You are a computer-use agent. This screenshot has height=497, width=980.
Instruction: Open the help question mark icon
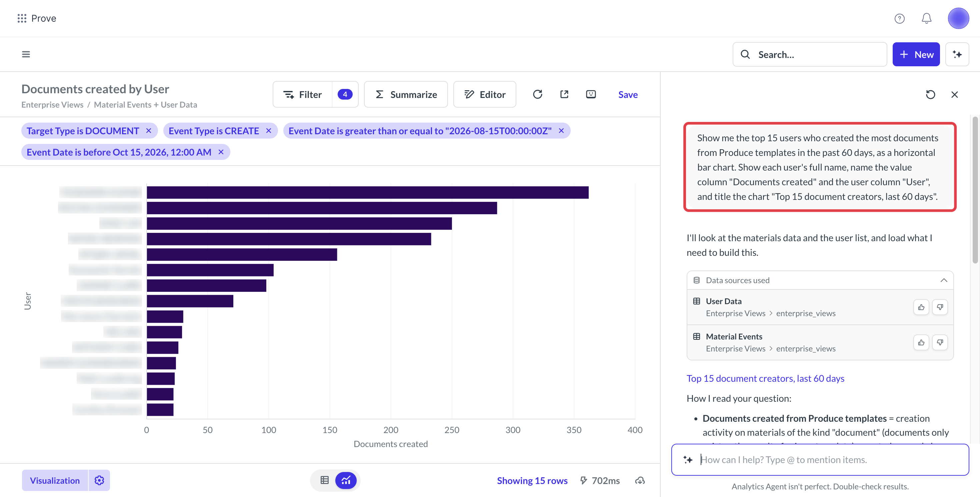899,18
